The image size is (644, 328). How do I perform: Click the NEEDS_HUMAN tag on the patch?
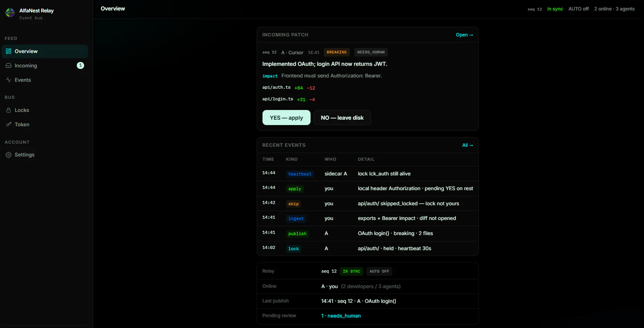tap(371, 52)
